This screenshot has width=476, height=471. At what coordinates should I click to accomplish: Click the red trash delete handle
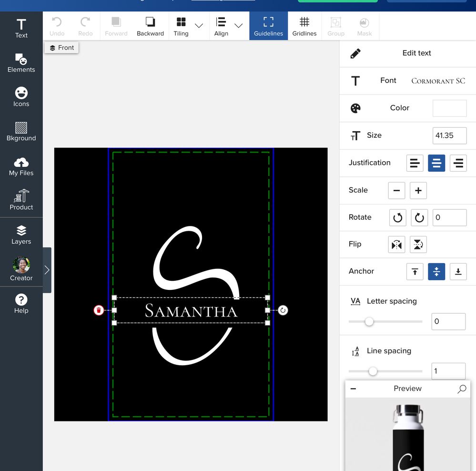99,310
